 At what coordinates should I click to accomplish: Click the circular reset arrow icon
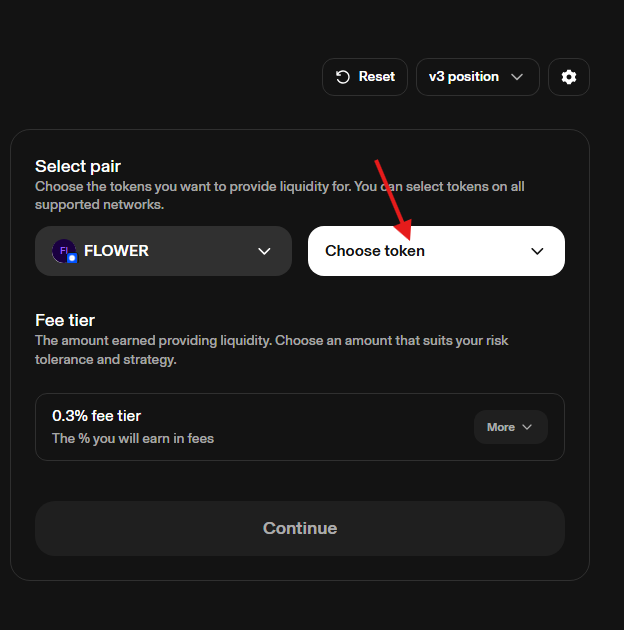342,77
